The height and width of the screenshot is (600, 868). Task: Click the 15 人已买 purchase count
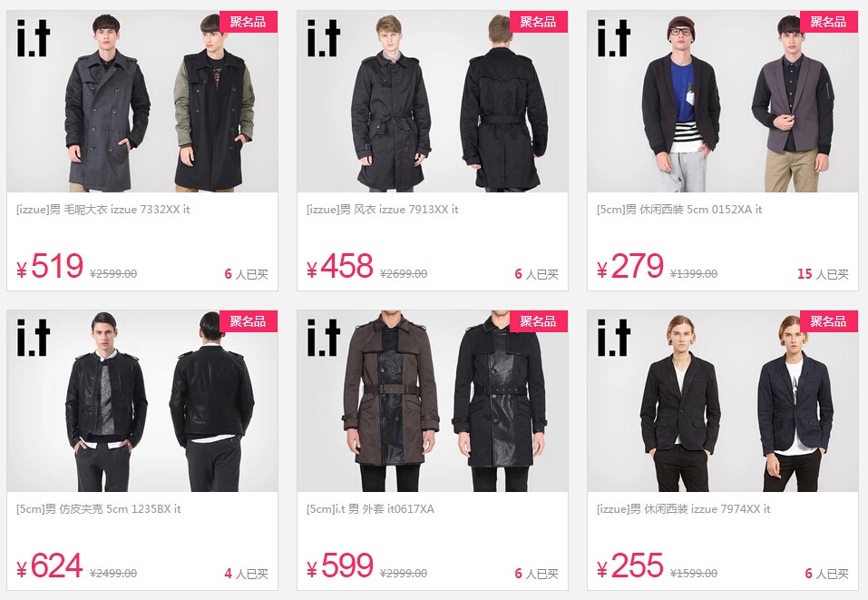tap(823, 274)
